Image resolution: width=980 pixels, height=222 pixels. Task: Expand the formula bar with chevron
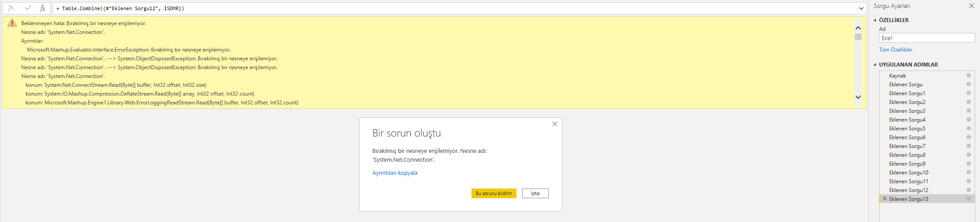pyautogui.click(x=861, y=8)
